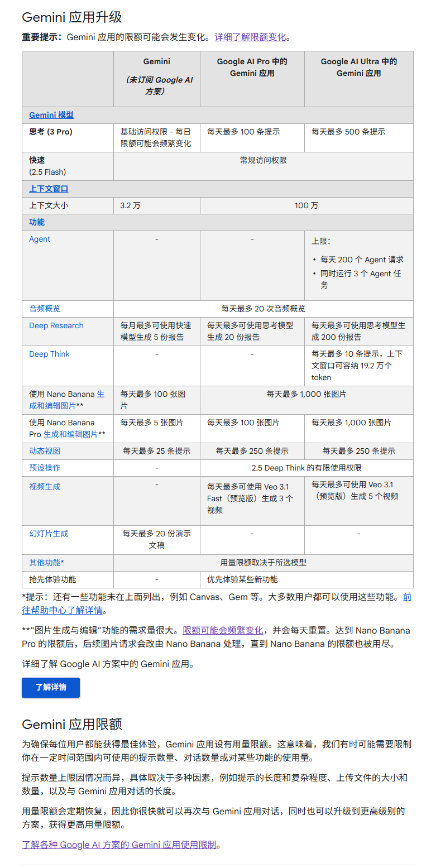Click 每月最多可使用快速模型生成 5 份报告 cell
Viewport: 431px width, 868px height.
click(156, 331)
